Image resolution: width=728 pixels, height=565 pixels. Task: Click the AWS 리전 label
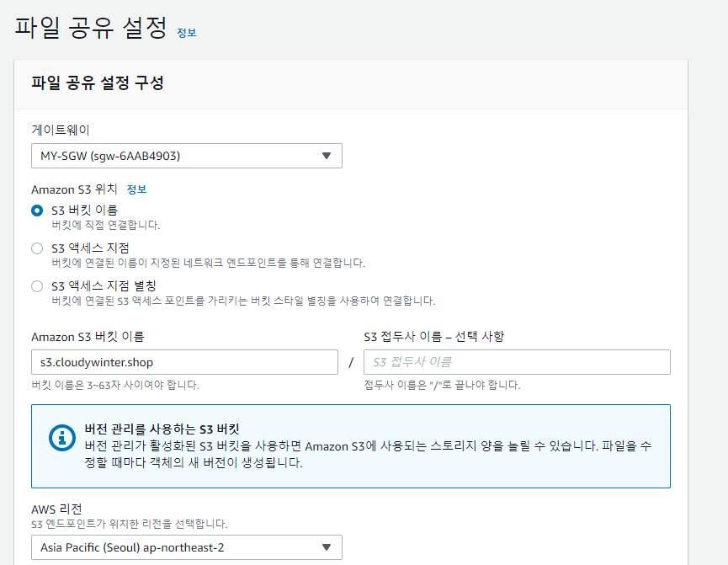tap(56, 509)
